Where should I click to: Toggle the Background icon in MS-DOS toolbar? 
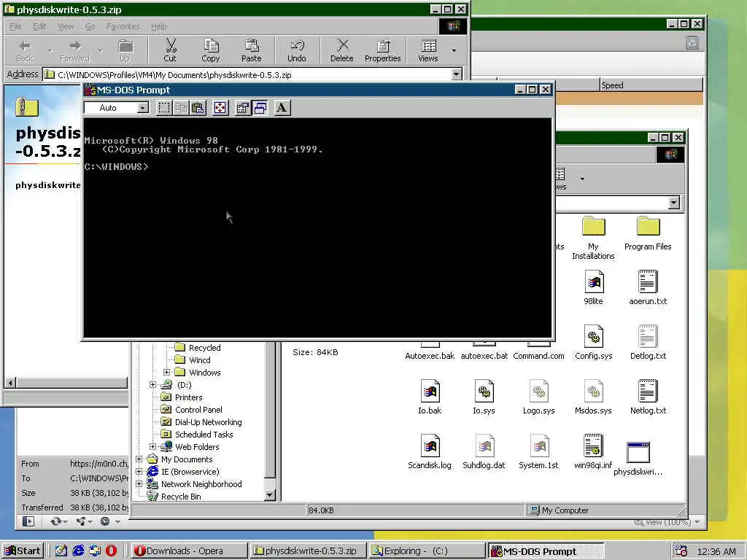click(x=260, y=108)
